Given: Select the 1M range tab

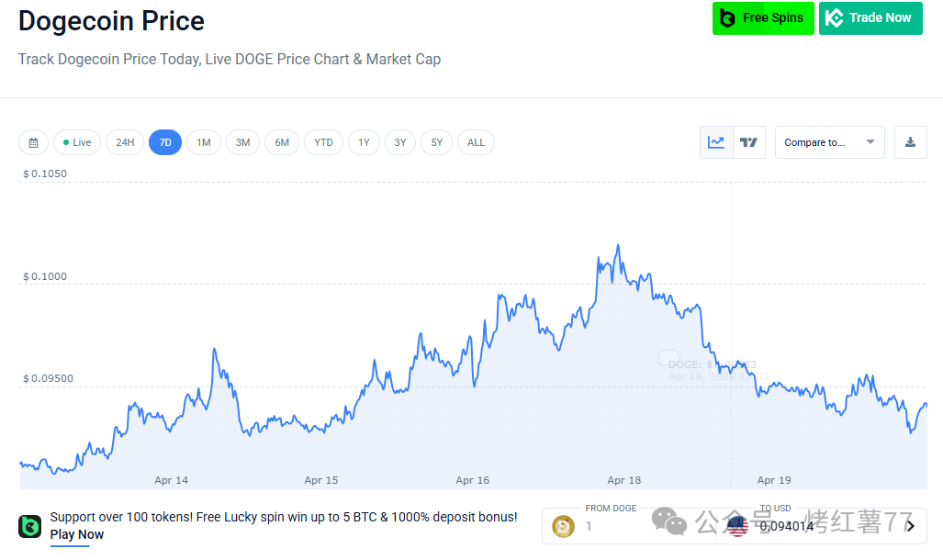Looking at the screenshot, I should point(204,142).
